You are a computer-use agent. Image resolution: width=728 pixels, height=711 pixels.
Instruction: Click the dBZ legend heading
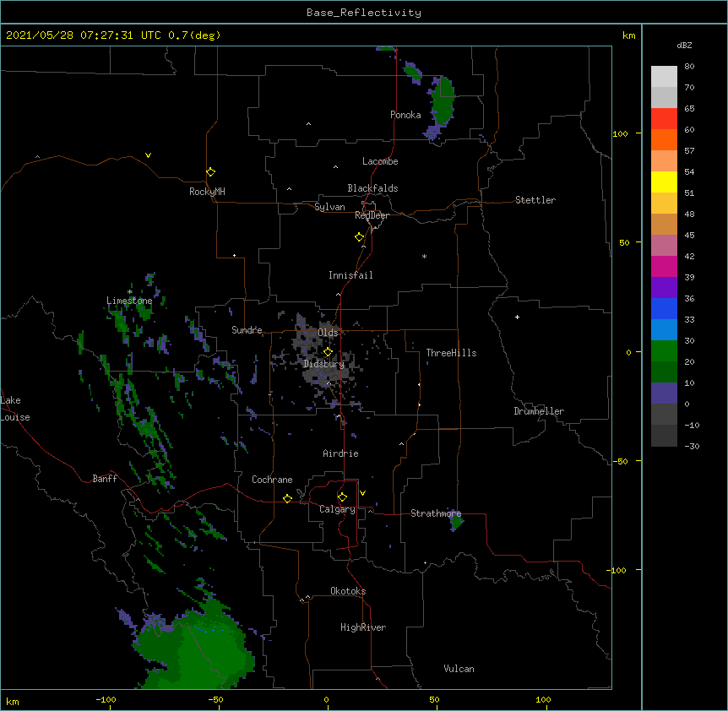click(684, 46)
